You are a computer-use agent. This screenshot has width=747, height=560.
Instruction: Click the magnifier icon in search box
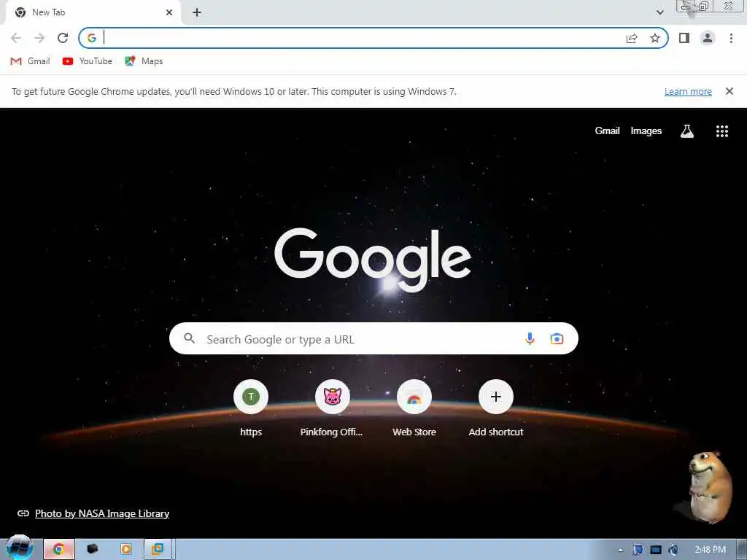click(190, 338)
